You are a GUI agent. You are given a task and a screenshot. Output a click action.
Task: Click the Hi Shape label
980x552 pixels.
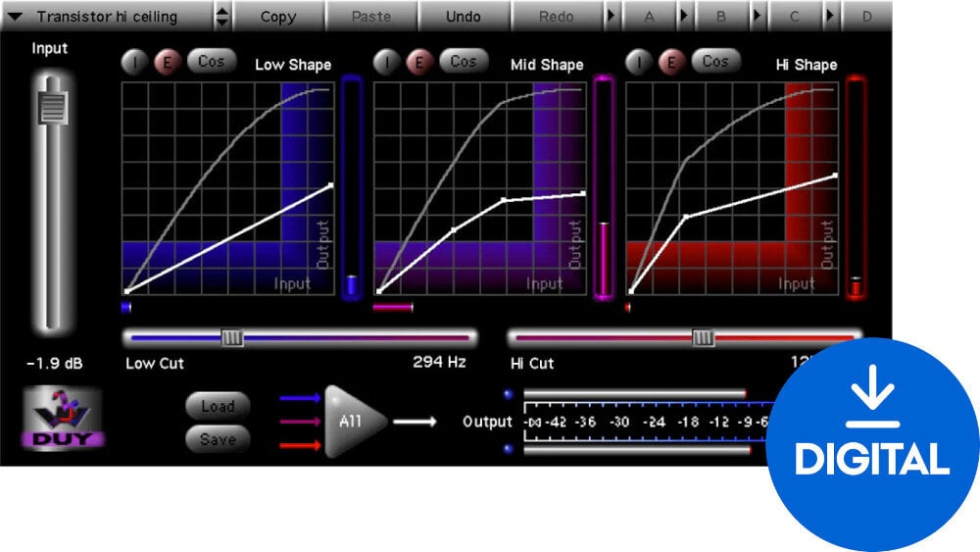807,65
